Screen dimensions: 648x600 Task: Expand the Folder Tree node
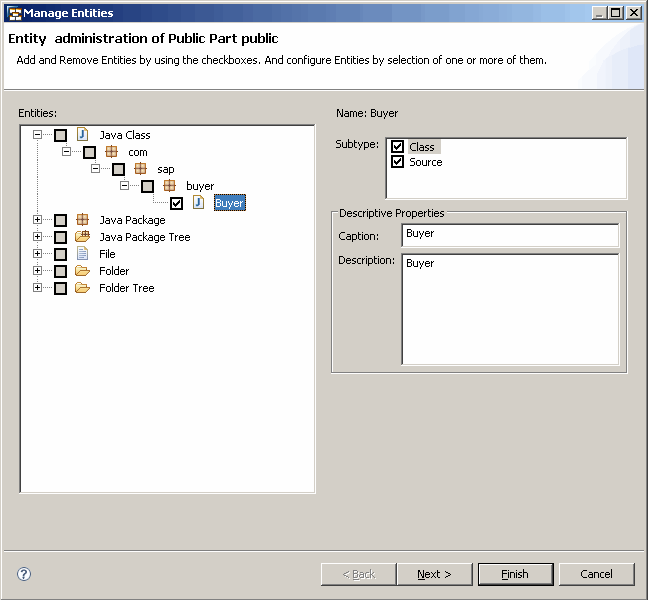37,287
